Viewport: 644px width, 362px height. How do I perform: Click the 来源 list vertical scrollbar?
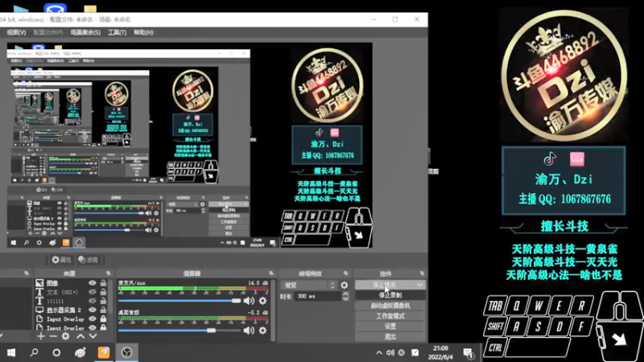pyautogui.click(x=111, y=295)
